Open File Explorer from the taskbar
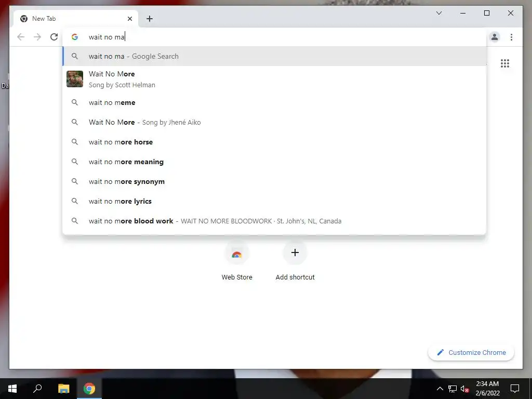 click(63, 389)
